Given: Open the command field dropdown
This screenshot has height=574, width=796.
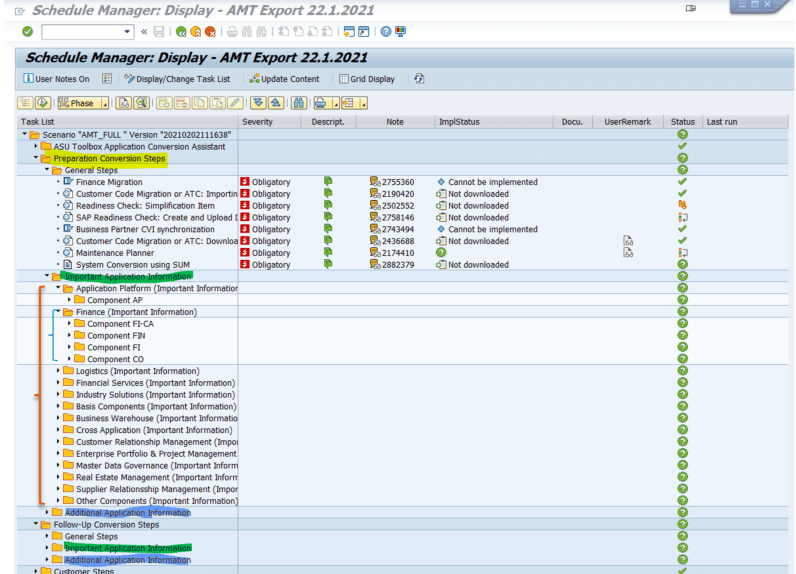Looking at the screenshot, I should click(x=127, y=31).
